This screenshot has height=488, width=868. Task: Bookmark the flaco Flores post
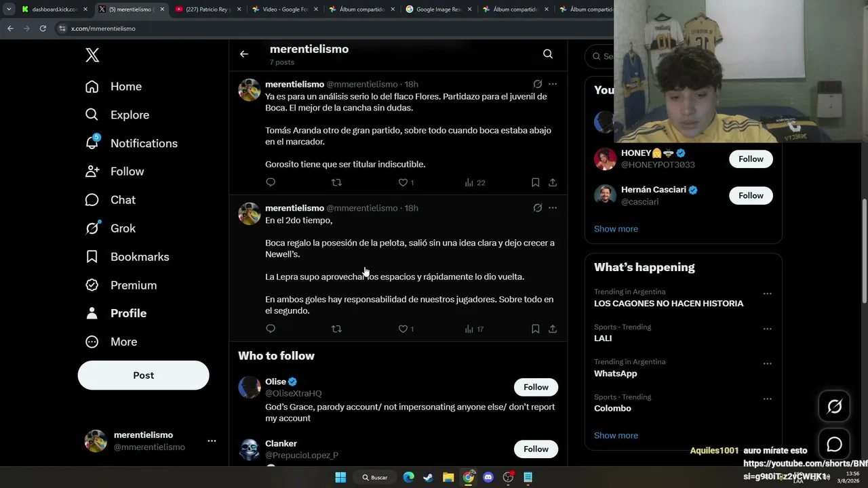coord(535,182)
